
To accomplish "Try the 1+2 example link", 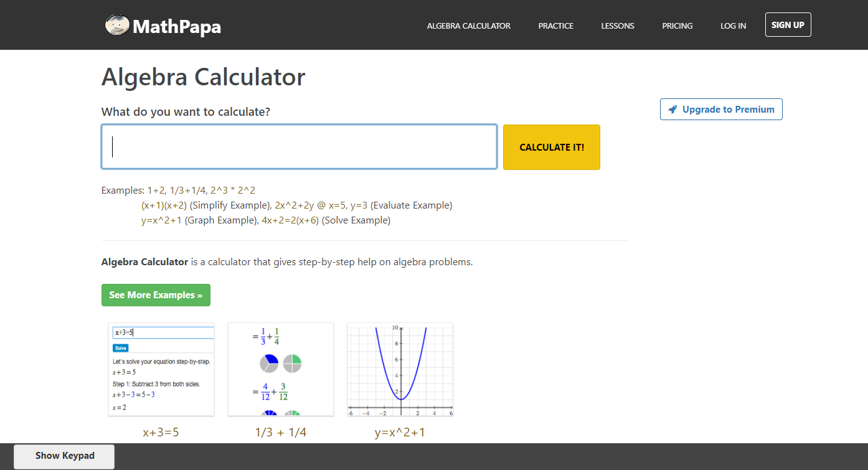I will (x=156, y=190).
